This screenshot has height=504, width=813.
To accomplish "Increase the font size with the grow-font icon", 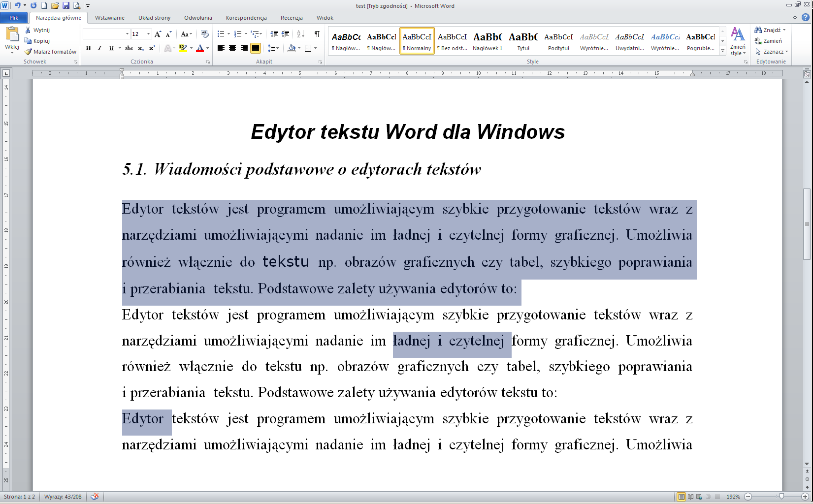I will [x=158, y=34].
